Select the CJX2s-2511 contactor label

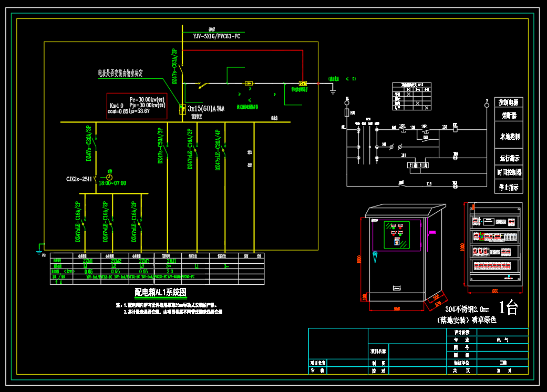pos(79,179)
